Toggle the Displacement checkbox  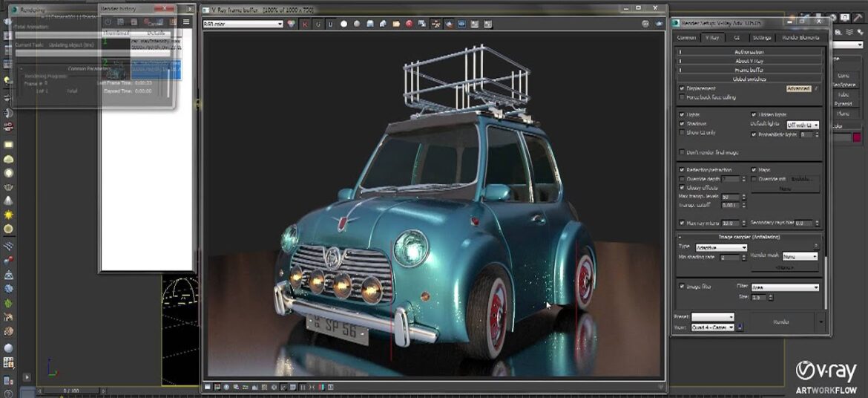[682, 88]
